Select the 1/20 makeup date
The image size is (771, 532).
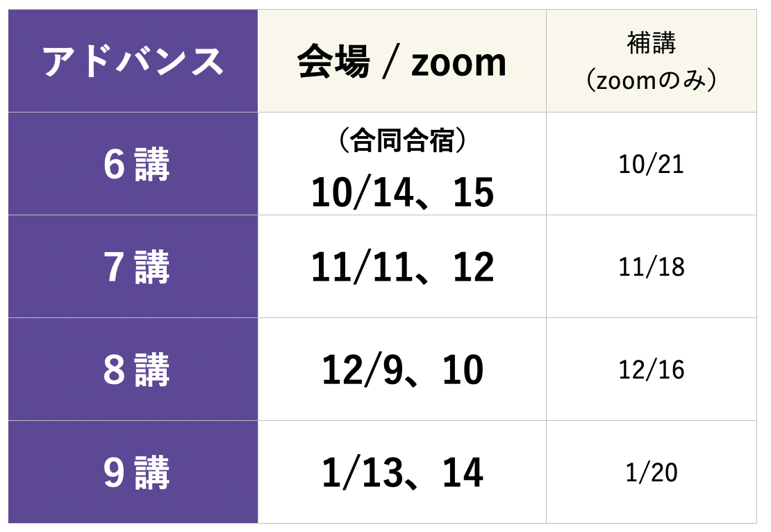point(651,472)
